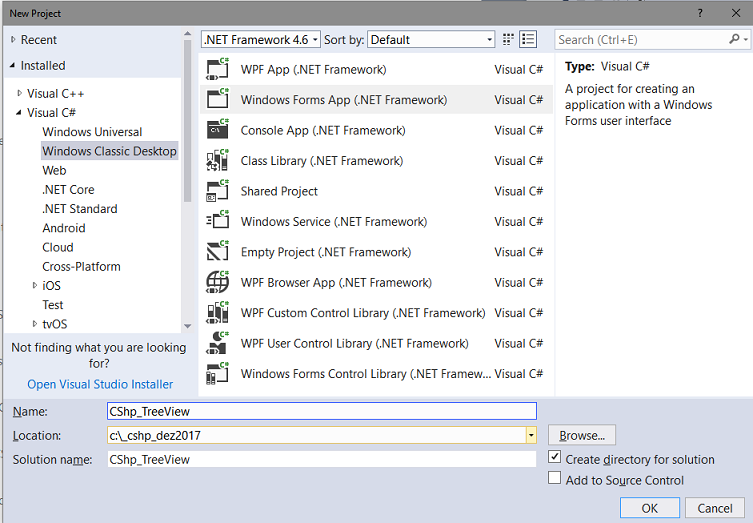Image resolution: width=753 pixels, height=523 pixels.
Task: Select Windows Universal category
Action: coord(92,132)
